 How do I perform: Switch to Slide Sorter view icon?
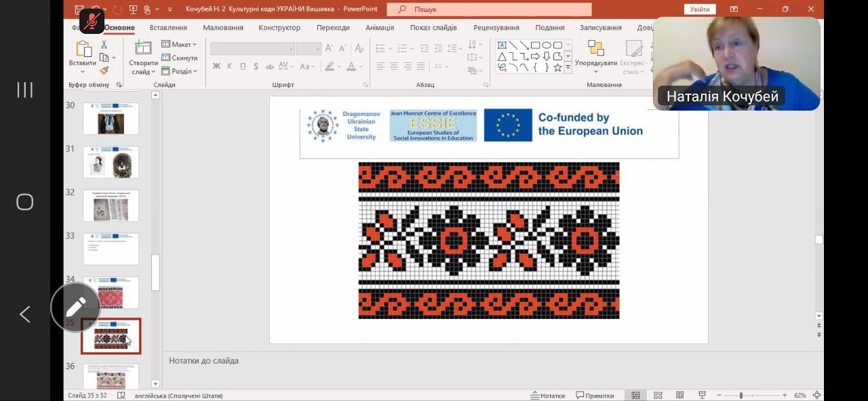pyautogui.click(x=657, y=396)
